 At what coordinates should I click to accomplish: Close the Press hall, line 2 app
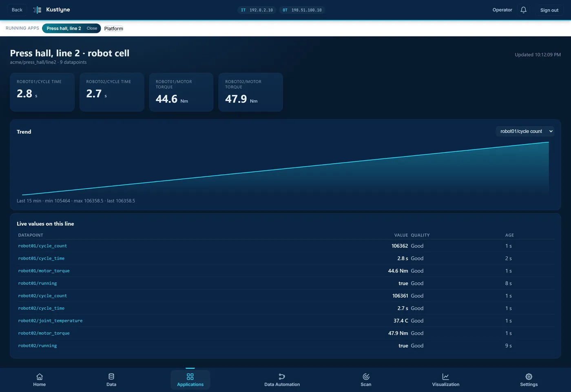pos(92,29)
